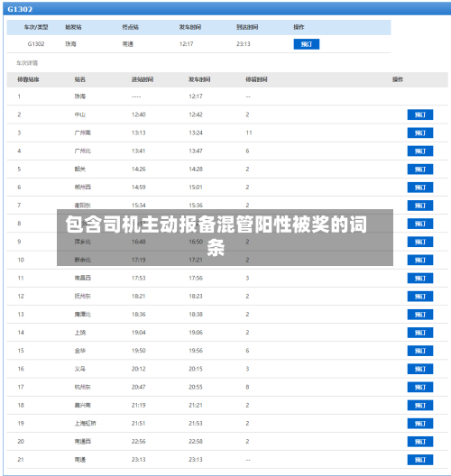Image resolution: width=451 pixels, height=476 pixels.
Task: Click arrival time 18:21
Action: [x=139, y=297]
